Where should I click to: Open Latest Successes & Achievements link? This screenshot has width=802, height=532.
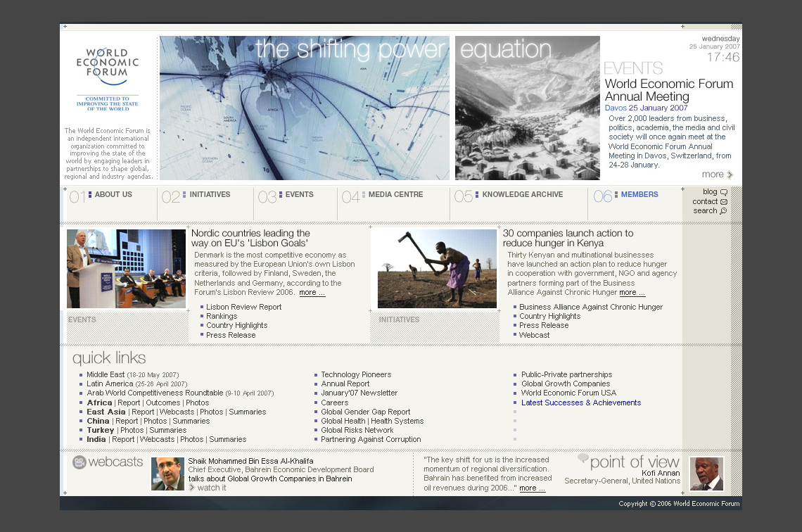click(x=581, y=403)
